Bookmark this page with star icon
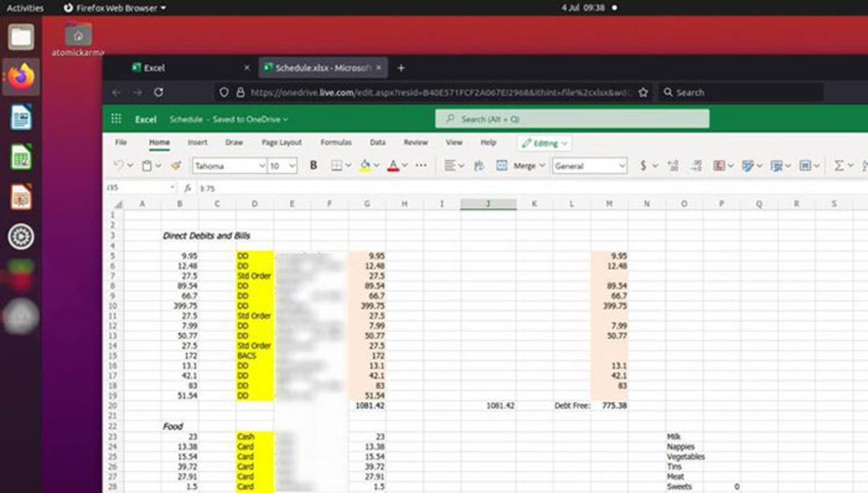 tap(643, 92)
